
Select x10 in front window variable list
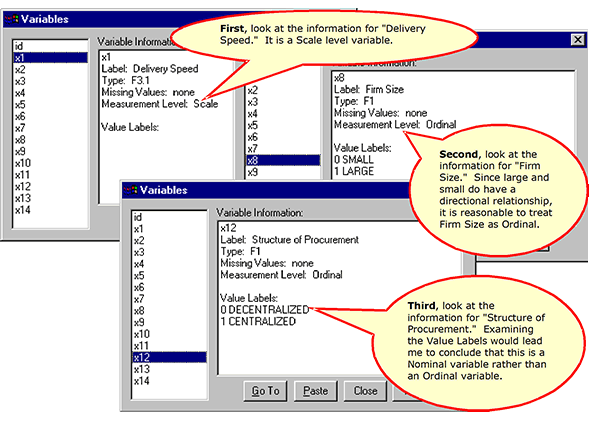coord(169,334)
